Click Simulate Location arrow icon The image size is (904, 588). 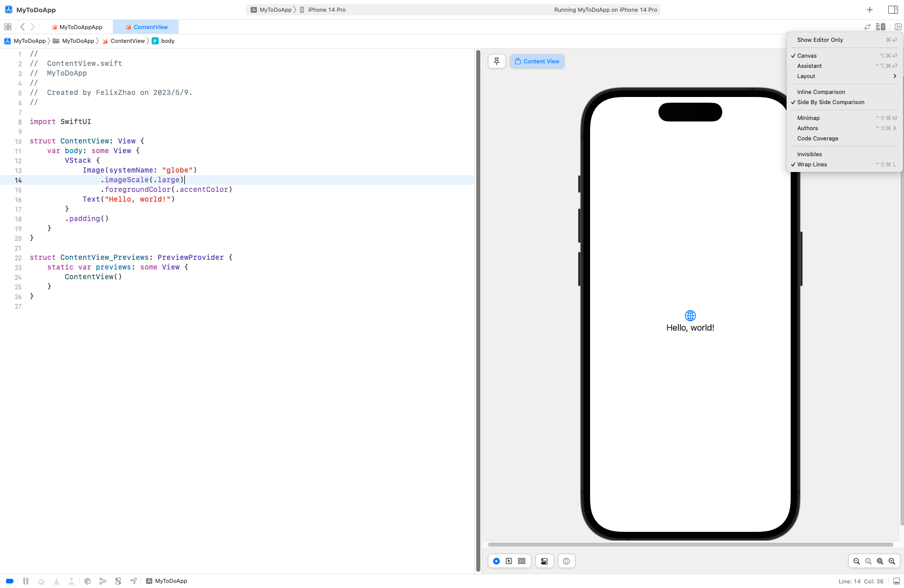pyautogui.click(x=133, y=581)
